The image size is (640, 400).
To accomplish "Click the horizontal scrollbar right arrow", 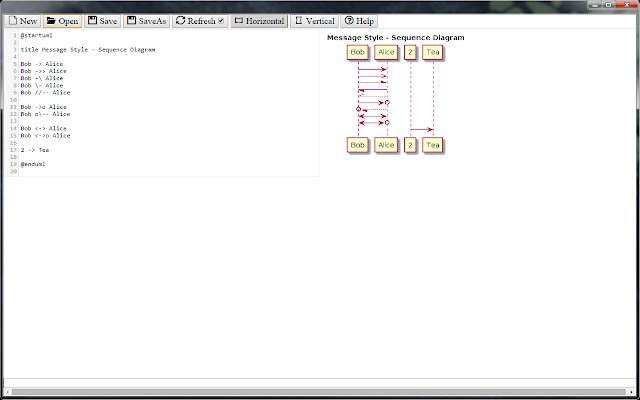I will tap(631, 392).
